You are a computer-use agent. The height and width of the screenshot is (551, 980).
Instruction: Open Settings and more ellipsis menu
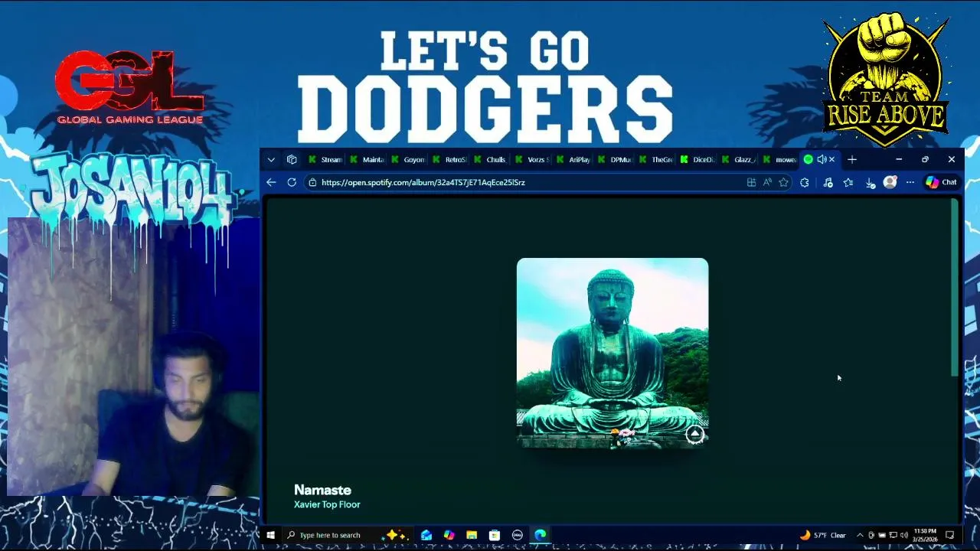pos(910,182)
